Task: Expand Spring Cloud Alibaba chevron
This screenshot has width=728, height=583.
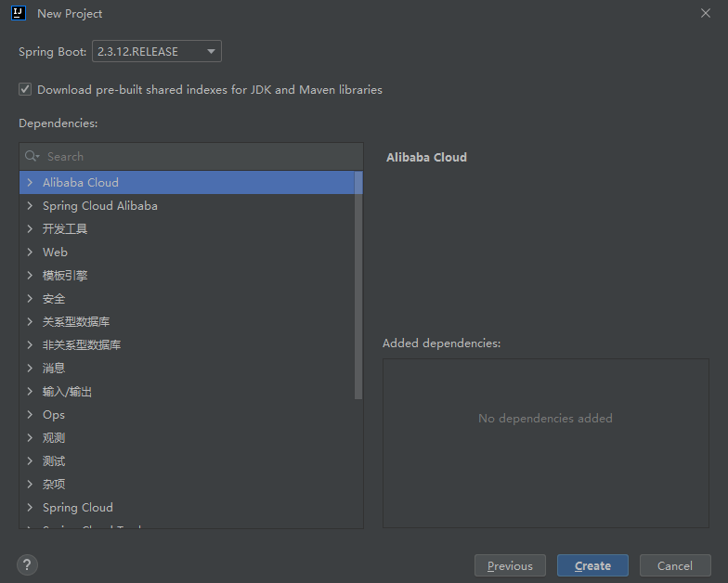Action: [30, 206]
